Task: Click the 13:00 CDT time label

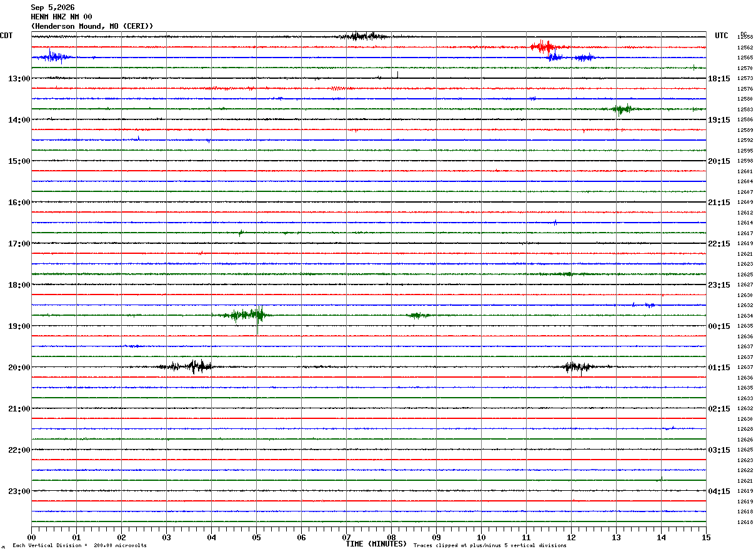Action: tap(19, 78)
